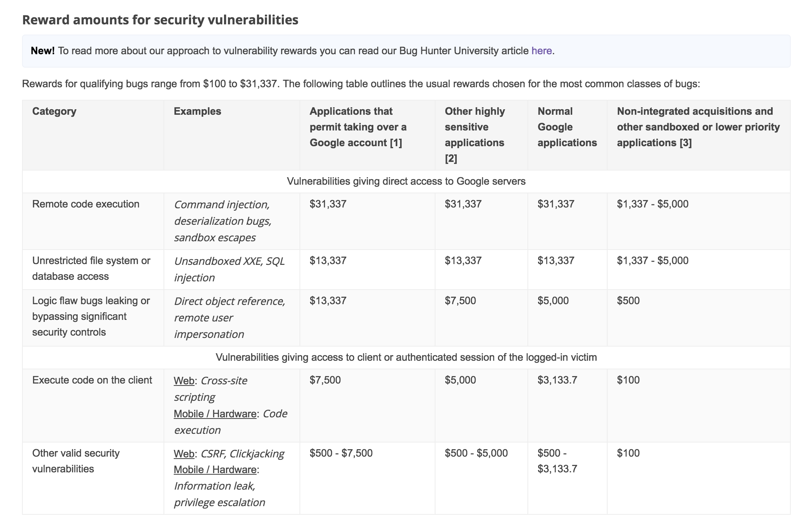Screen dimensions: 812x525
Task: Click the 'Reward amounts for security vulnerabilities' heading
Action: tap(160, 20)
